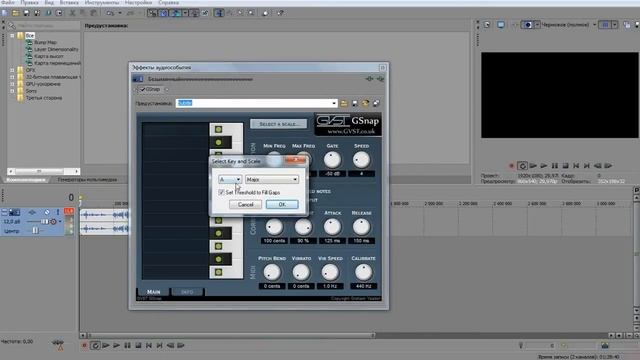The height and width of the screenshot is (360, 640).
Task: Go to end in bottom transport bar
Action: pyautogui.click(x=159, y=345)
